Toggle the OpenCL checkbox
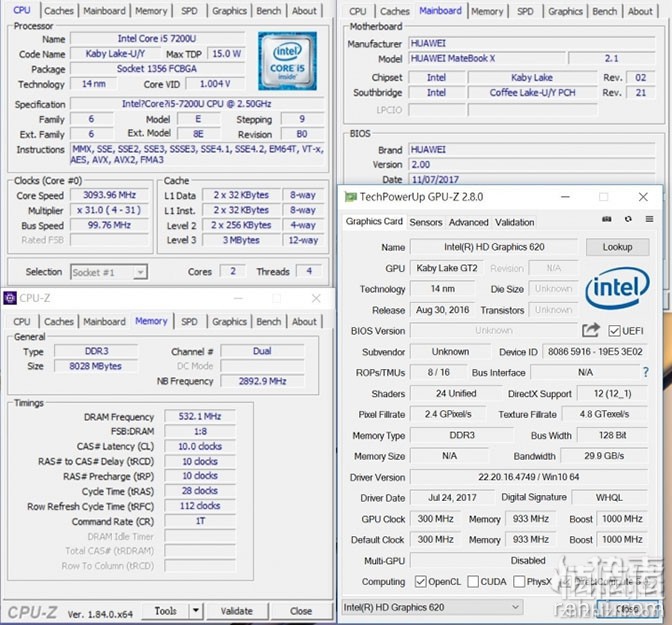This screenshot has height=625, width=672. (x=420, y=581)
